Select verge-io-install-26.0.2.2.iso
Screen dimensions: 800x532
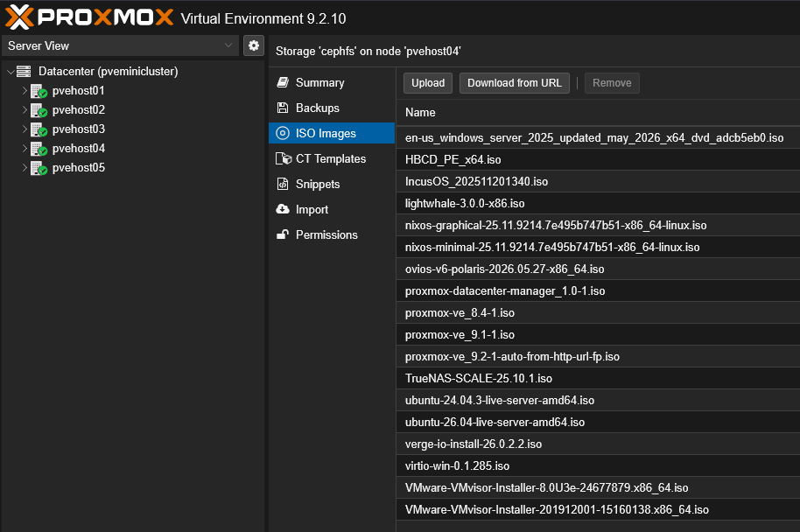tap(598, 444)
